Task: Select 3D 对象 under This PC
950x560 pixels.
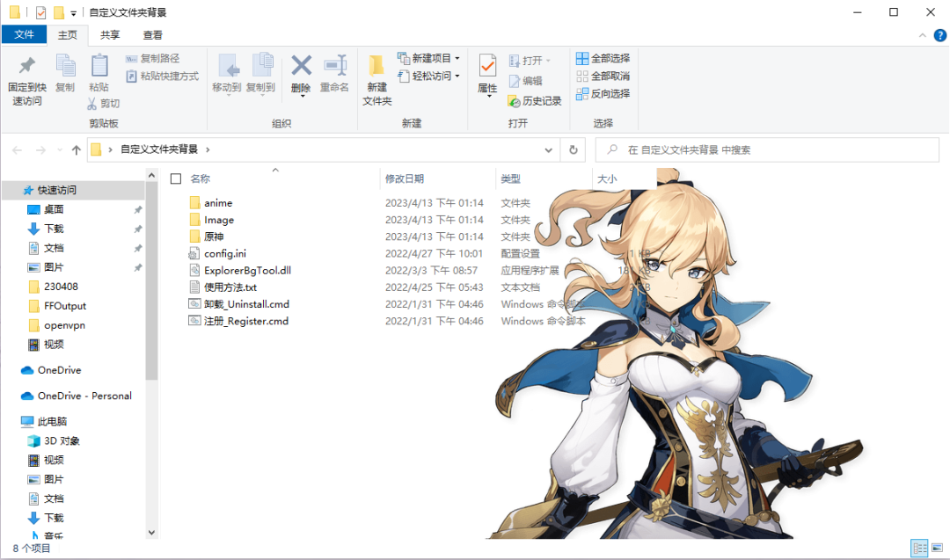Action: pyautogui.click(x=62, y=440)
